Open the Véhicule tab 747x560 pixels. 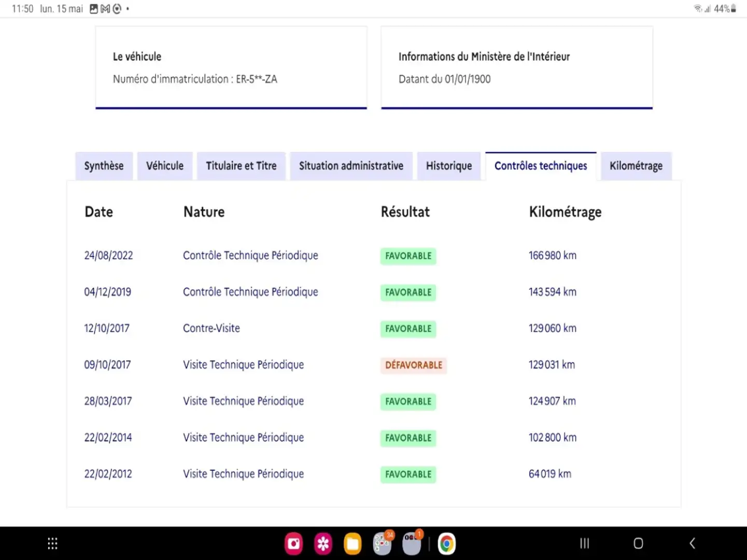click(165, 166)
